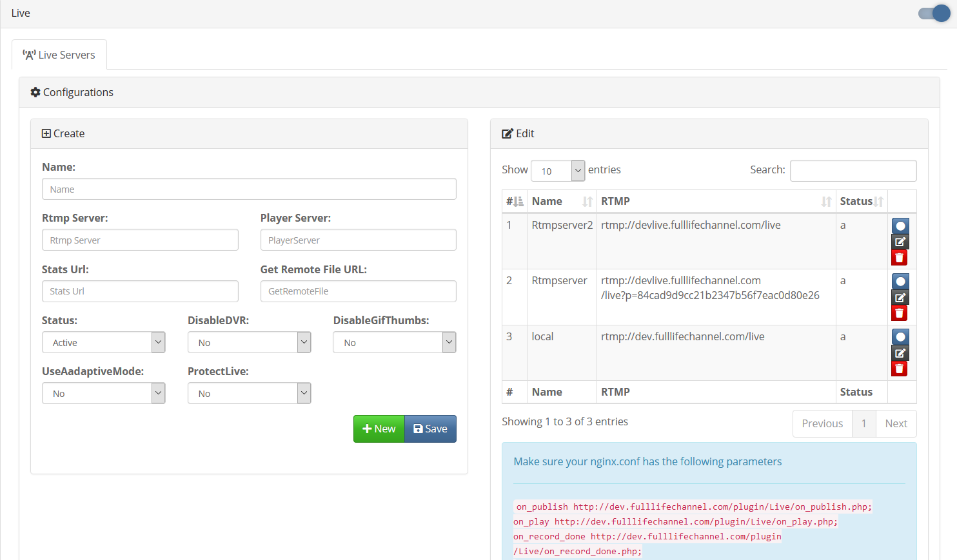This screenshot has width=957, height=560.
Task: Sort table by Name column
Action: click(x=562, y=202)
